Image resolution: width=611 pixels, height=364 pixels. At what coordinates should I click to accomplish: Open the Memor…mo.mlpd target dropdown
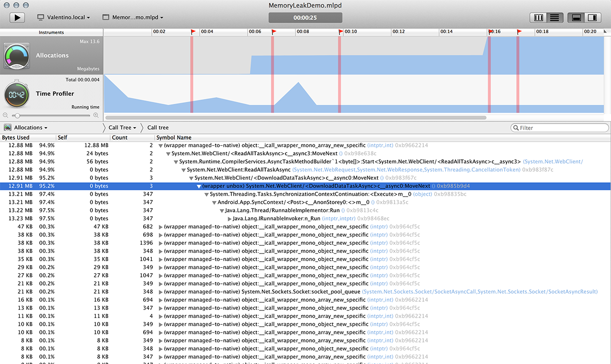[133, 17]
